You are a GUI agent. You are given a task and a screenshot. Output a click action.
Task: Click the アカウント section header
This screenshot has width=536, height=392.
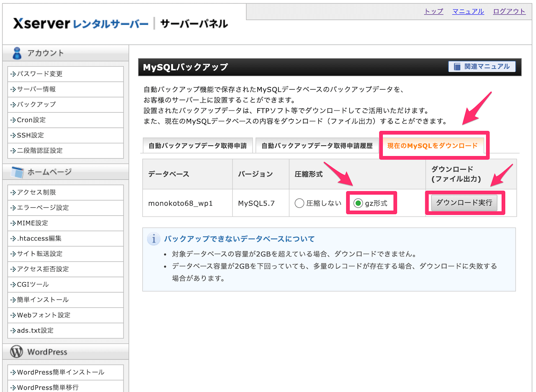click(66, 53)
